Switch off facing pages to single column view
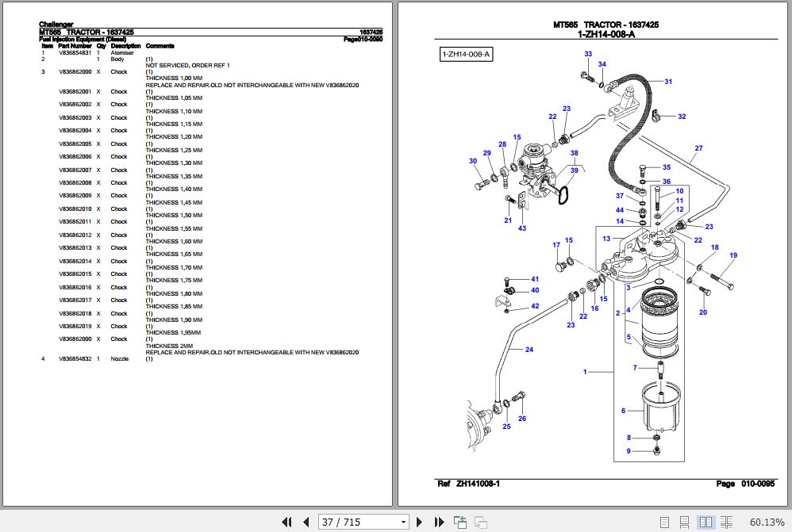This screenshot has width=792, height=532. click(665, 522)
